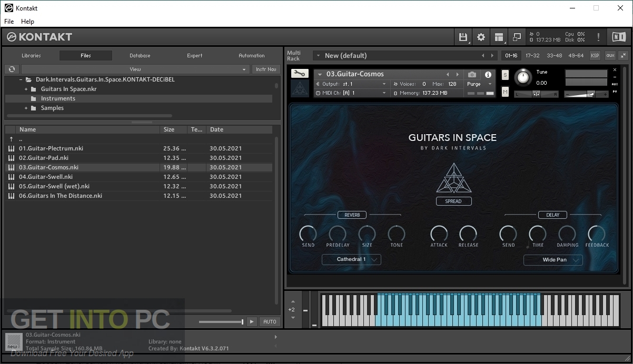
Task: Select rack page 17-32
Action: (532, 55)
